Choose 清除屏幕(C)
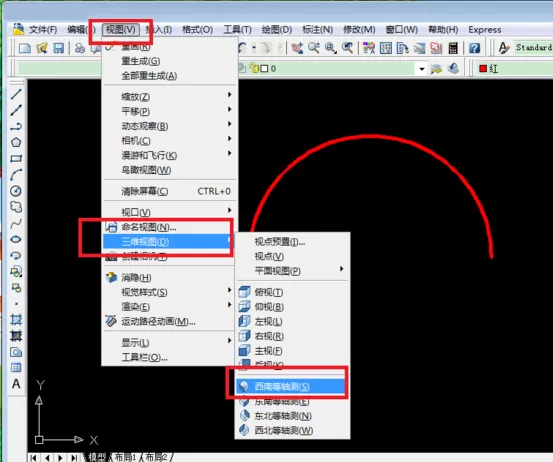This screenshot has width=553, height=462. coord(170,191)
